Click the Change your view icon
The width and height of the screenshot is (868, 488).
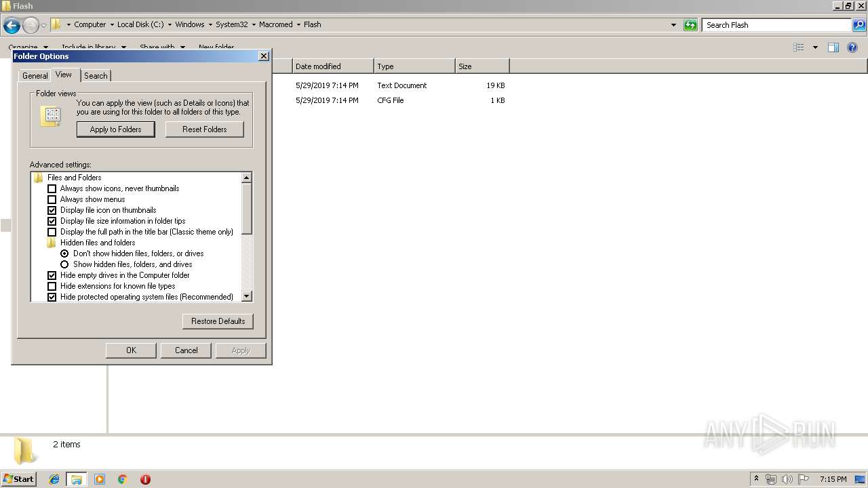click(x=799, y=47)
